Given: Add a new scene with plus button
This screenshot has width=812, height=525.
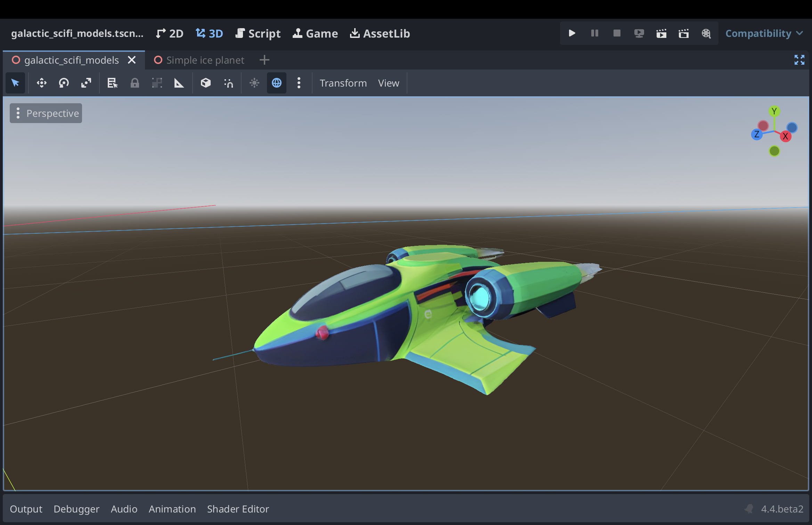Looking at the screenshot, I should point(265,60).
